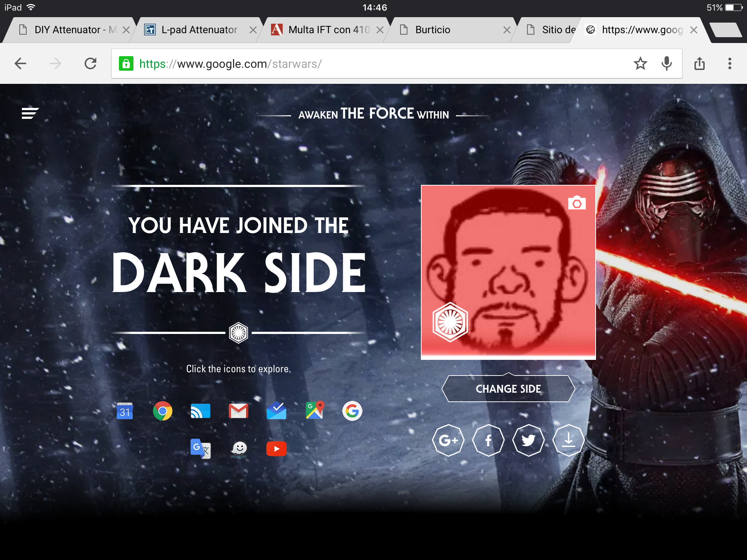
Task: Click the green HTTPS lock icon
Action: click(126, 63)
